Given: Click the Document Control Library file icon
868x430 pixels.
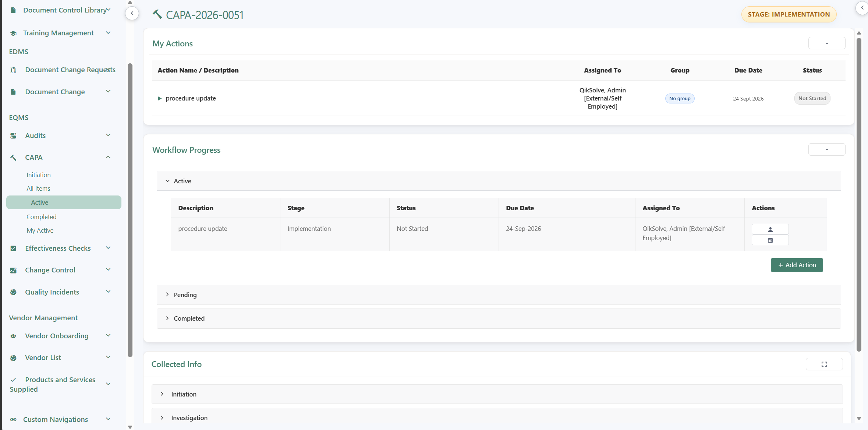Looking at the screenshot, I should coord(13,10).
